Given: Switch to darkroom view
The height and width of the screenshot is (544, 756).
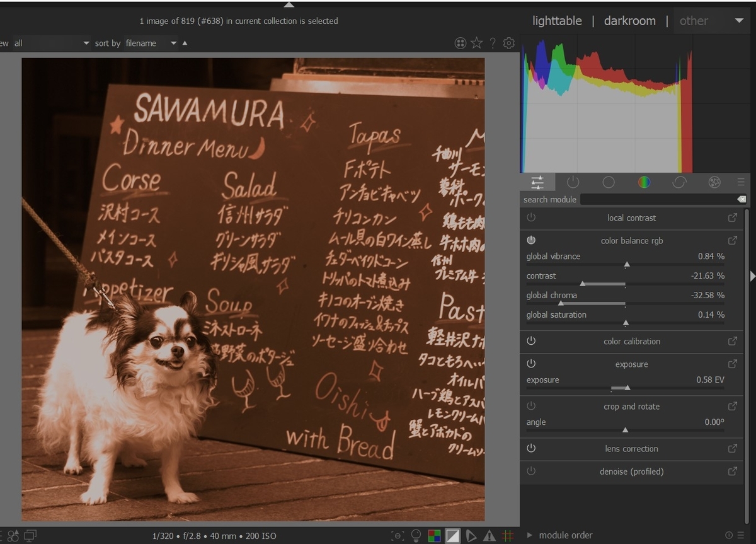Looking at the screenshot, I should [x=629, y=21].
